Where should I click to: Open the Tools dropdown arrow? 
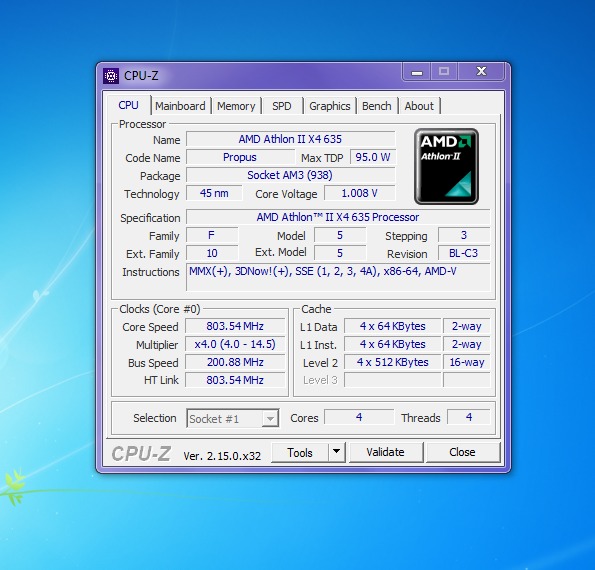337,452
